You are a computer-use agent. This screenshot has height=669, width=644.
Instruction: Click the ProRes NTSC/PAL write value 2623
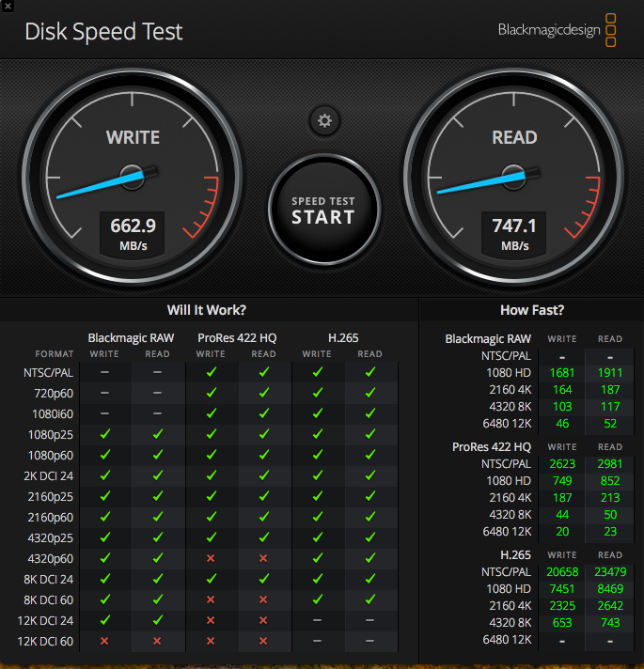pos(562,464)
